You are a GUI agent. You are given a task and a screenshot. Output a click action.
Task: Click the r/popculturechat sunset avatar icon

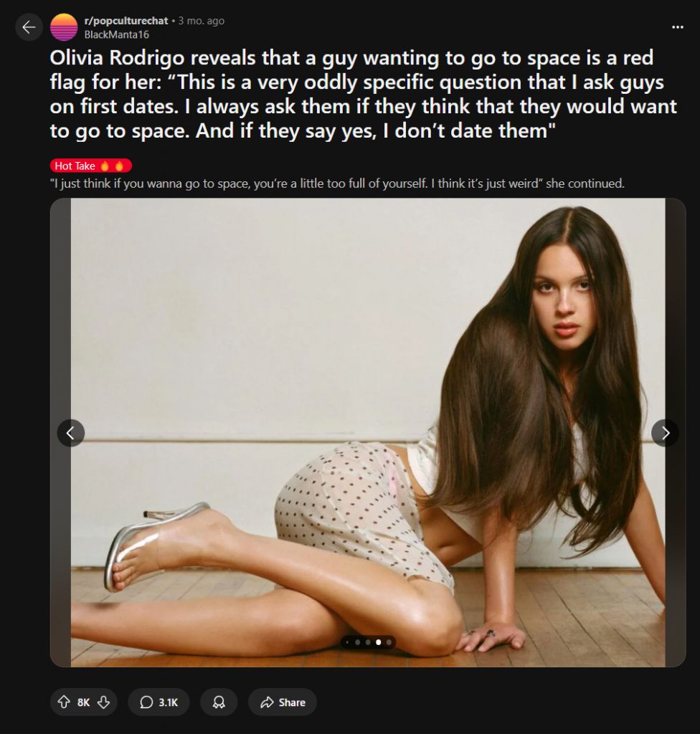(64, 27)
